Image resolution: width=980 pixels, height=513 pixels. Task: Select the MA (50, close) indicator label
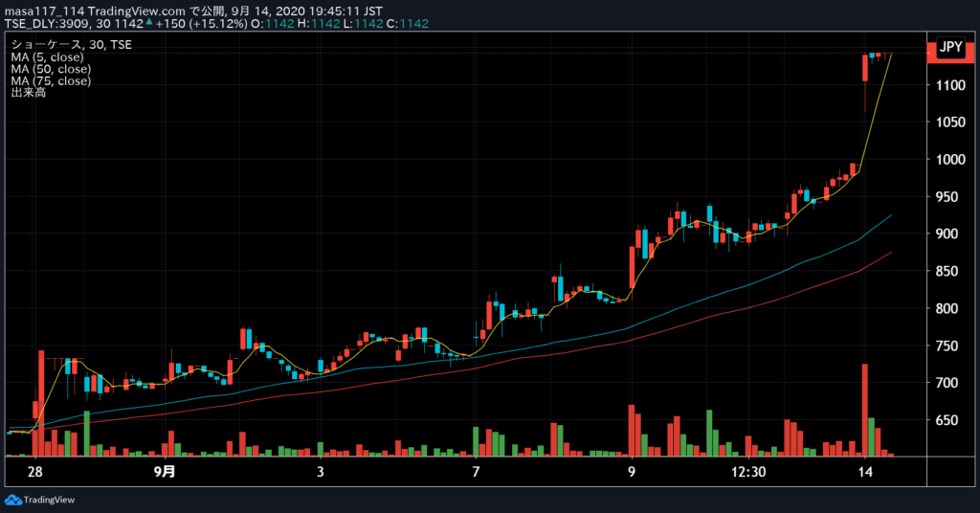[51, 69]
